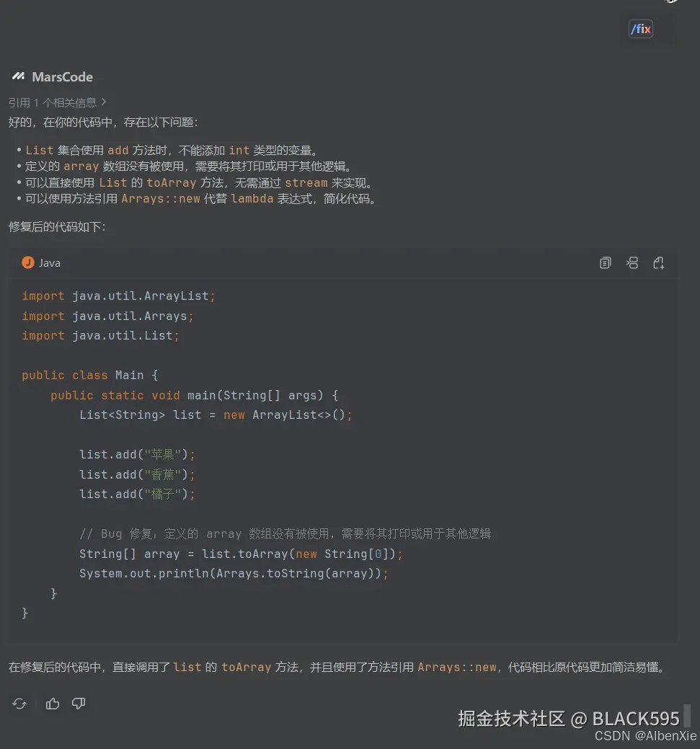Click the list.add("苹果") line
700x749 pixels.
[137, 455]
